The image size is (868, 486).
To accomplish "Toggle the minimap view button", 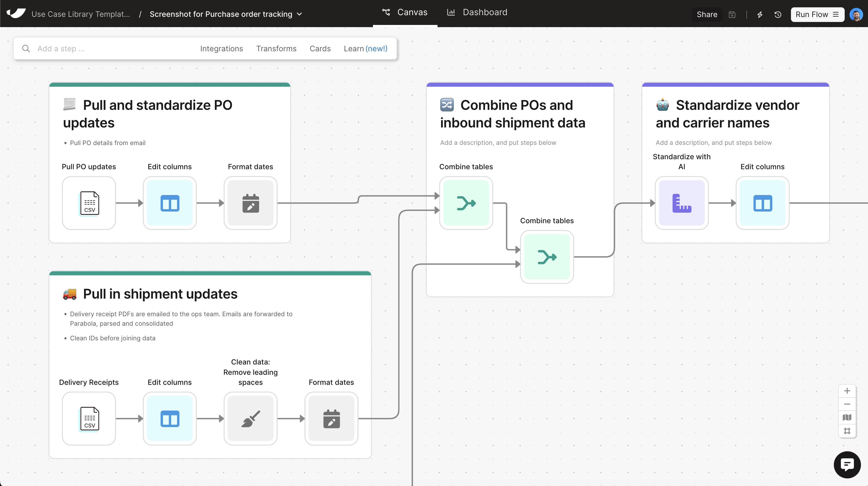I will [x=847, y=418].
